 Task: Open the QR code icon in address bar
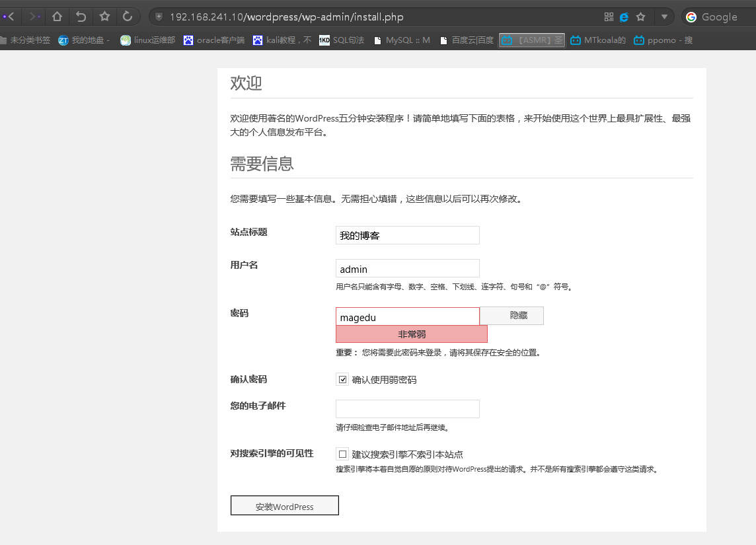point(609,17)
